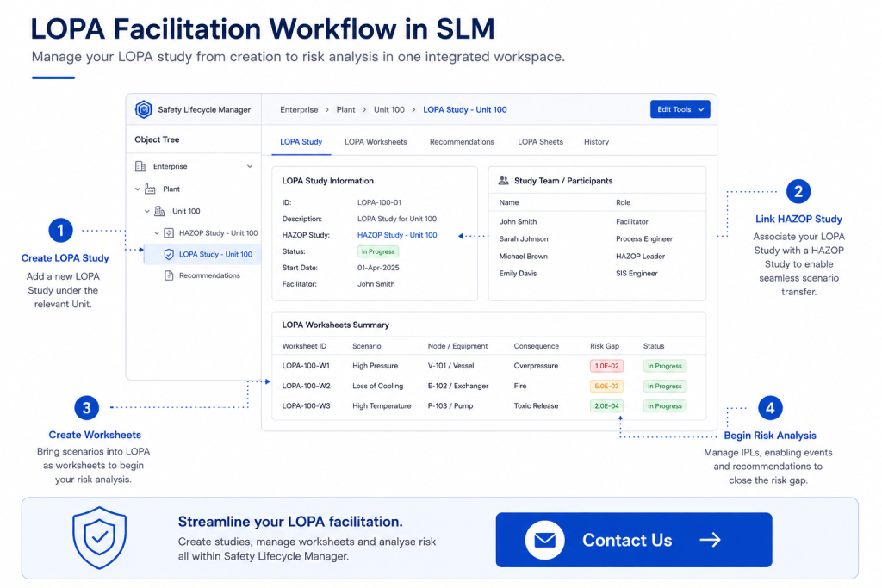Click the LOPA-100-01 ID value
882x588 pixels.
tap(379, 202)
